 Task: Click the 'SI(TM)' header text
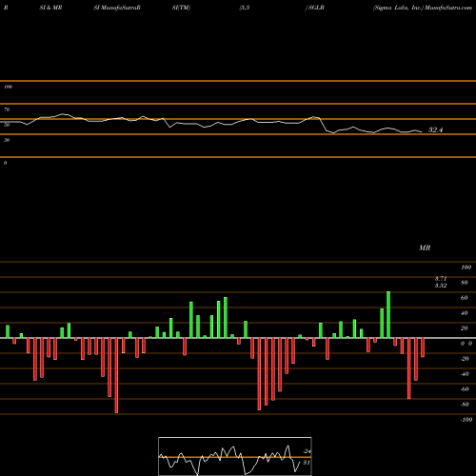[x=181, y=8]
